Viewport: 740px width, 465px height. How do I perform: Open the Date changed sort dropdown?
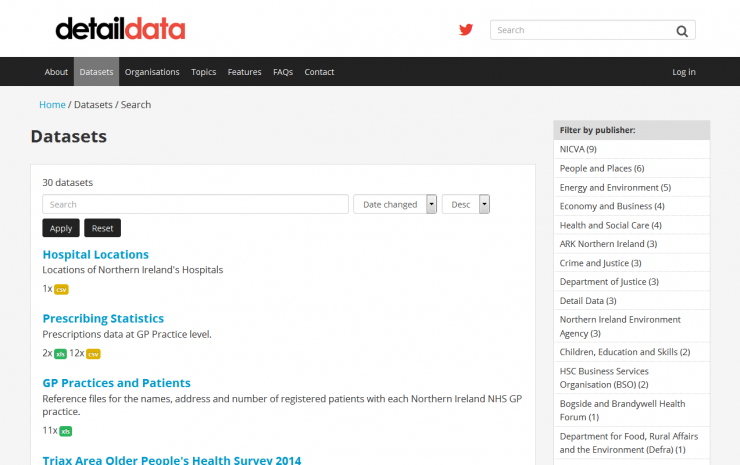(395, 204)
